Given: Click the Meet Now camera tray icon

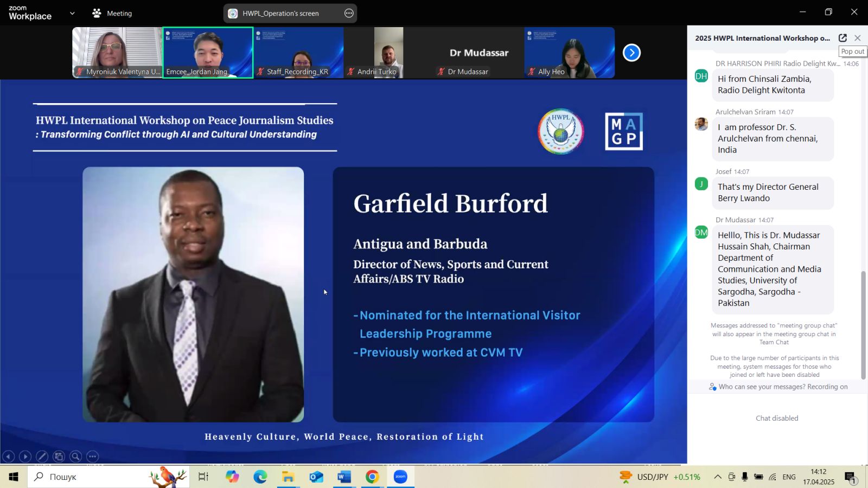Looking at the screenshot, I should tap(731, 477).
